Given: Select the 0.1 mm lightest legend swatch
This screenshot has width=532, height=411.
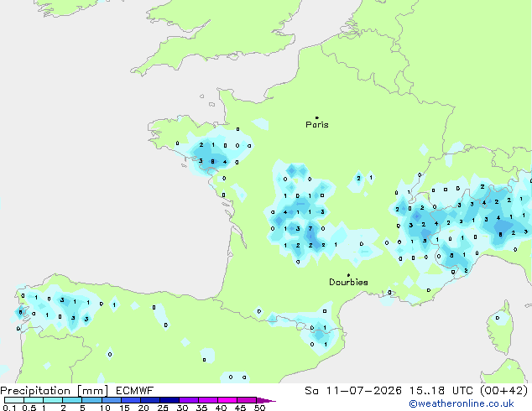Looking at the screenshot, I should pyautogui.click(x=14, y=400).
